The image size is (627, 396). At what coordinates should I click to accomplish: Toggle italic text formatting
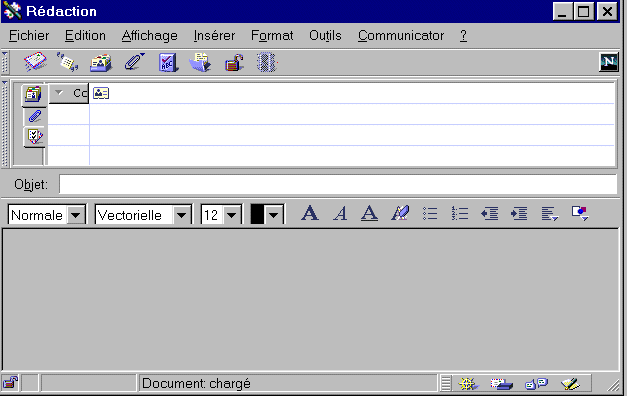(340, 213)
